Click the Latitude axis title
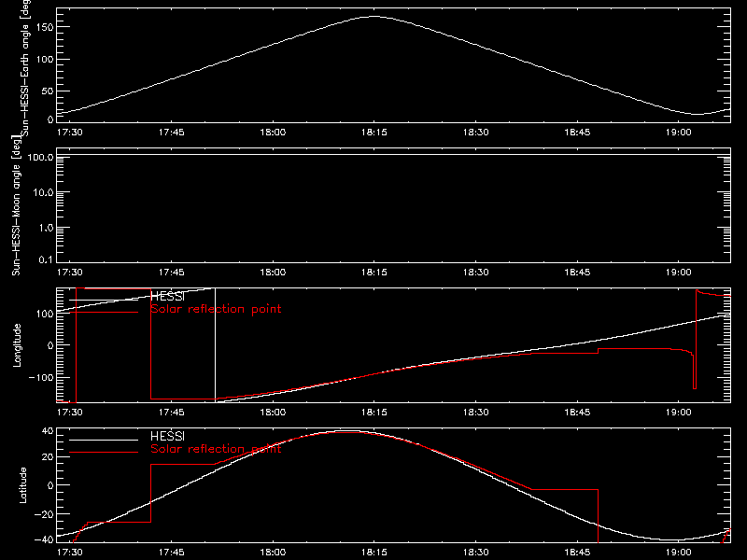The height and width of the screenshot is (560, 747). click(22, 485)
